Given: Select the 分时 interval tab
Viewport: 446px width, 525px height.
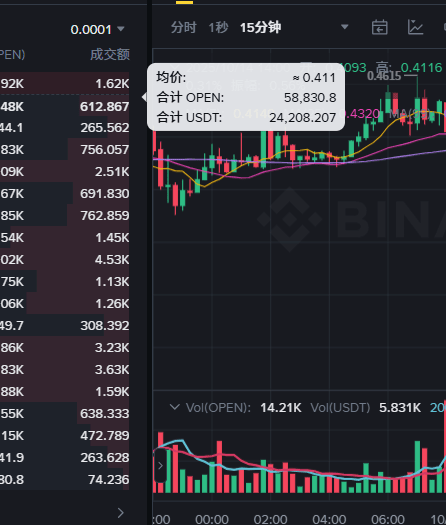Looking at the screenshot, I should [183, 27].
